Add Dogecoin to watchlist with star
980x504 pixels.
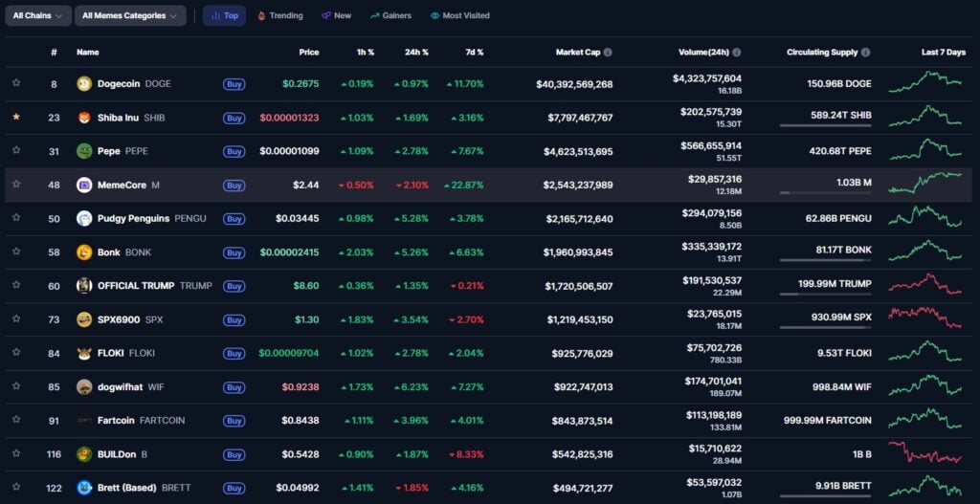tap(16, 82)
